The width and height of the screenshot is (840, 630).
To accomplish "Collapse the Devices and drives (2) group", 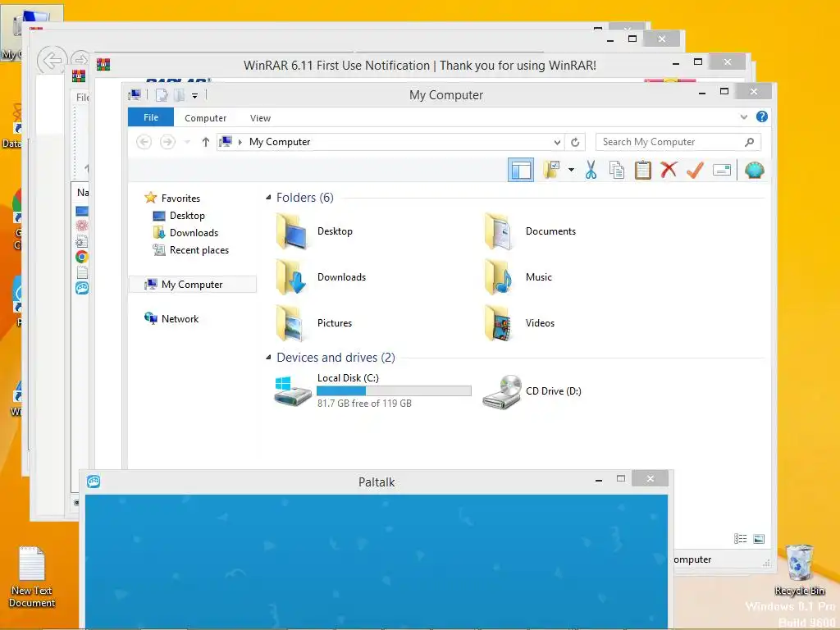I will (x=268, y=358).
